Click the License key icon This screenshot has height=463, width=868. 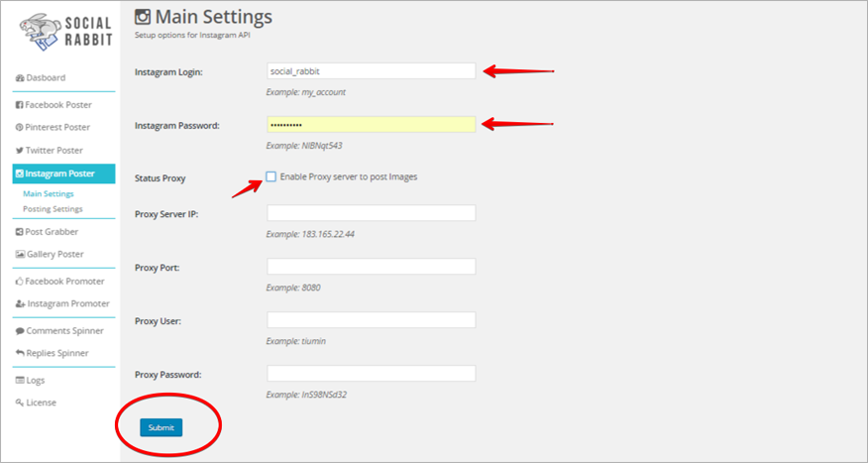pos(20,403)
